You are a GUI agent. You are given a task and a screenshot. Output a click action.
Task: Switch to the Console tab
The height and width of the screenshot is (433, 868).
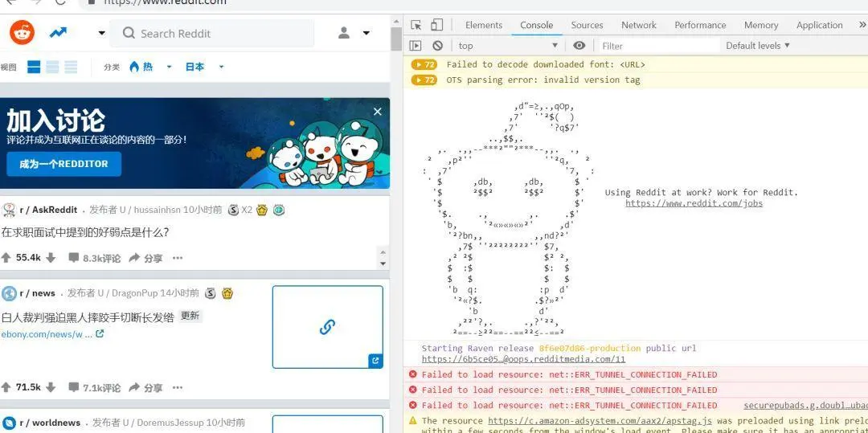(x=536, y=25)
